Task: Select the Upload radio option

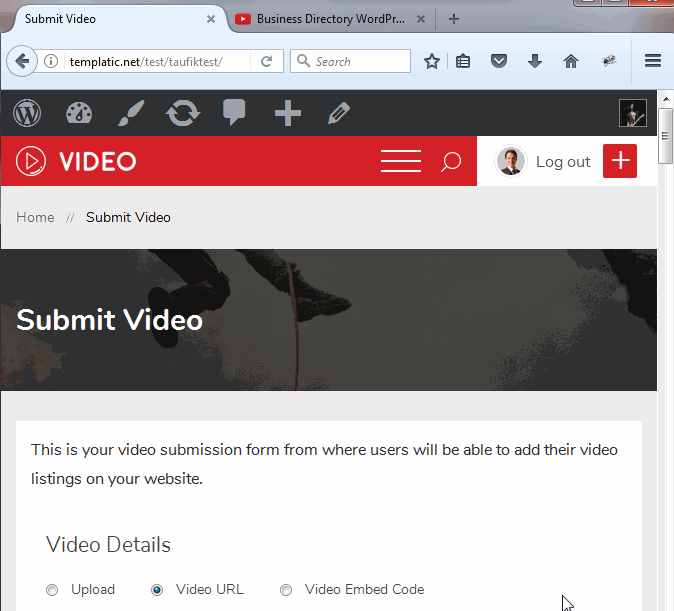Action: tap(52, 590)
